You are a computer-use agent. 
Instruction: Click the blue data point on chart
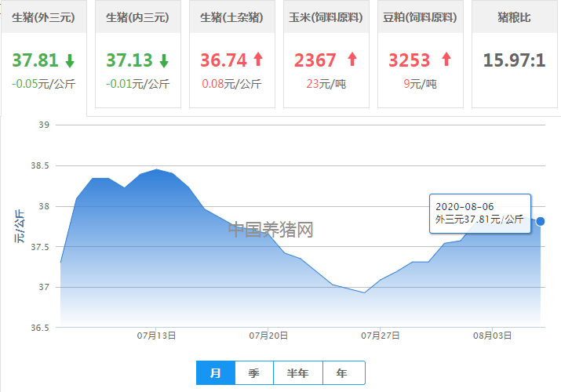point(541,221)
